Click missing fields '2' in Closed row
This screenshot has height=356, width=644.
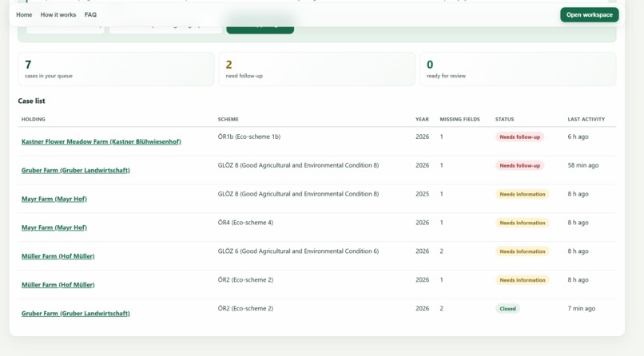pyautogui.click(x=442, y=308)
